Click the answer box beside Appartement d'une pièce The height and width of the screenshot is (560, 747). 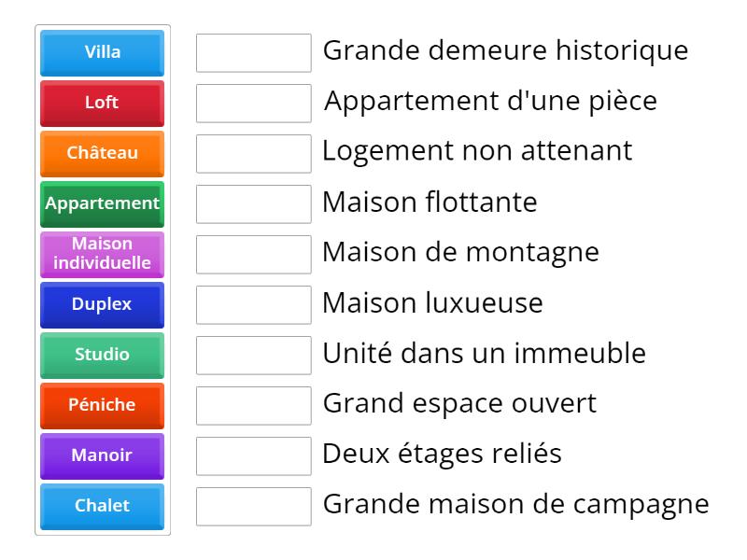(253, 104)
